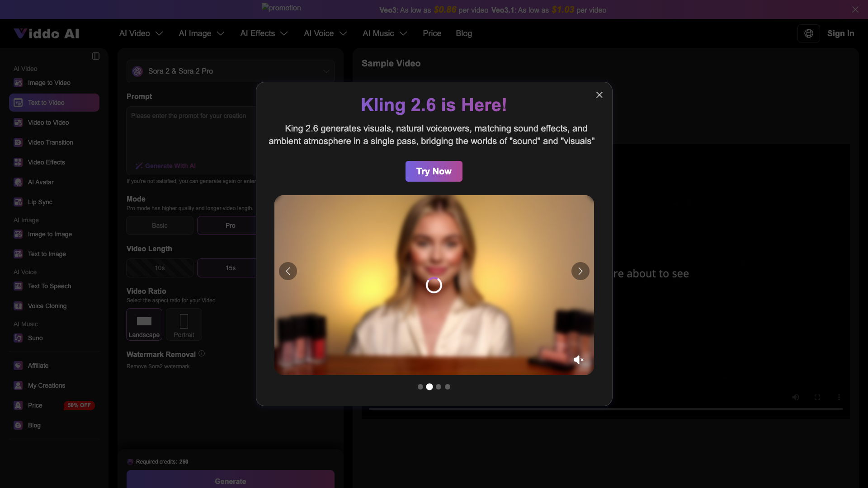Click the Video Transition sidebar icon
This screenshot has width=868, height=488.
pos(18,142)
